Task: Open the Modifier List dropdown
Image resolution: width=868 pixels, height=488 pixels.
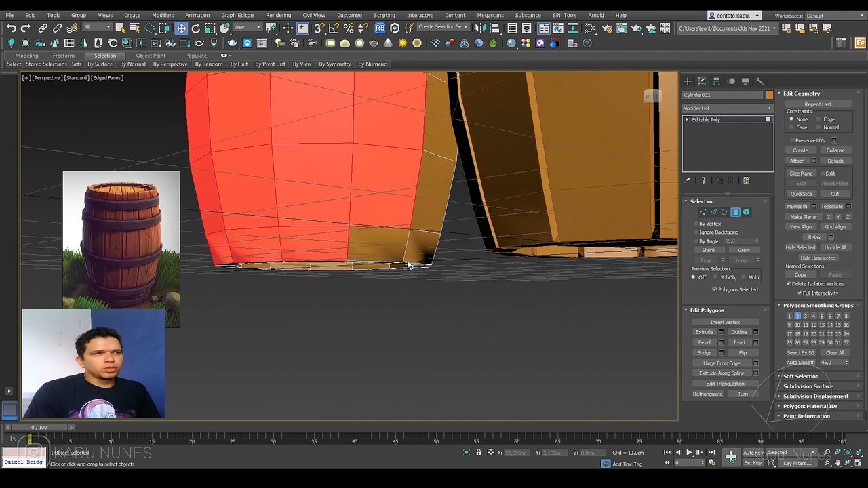Action: pos(728,108)
